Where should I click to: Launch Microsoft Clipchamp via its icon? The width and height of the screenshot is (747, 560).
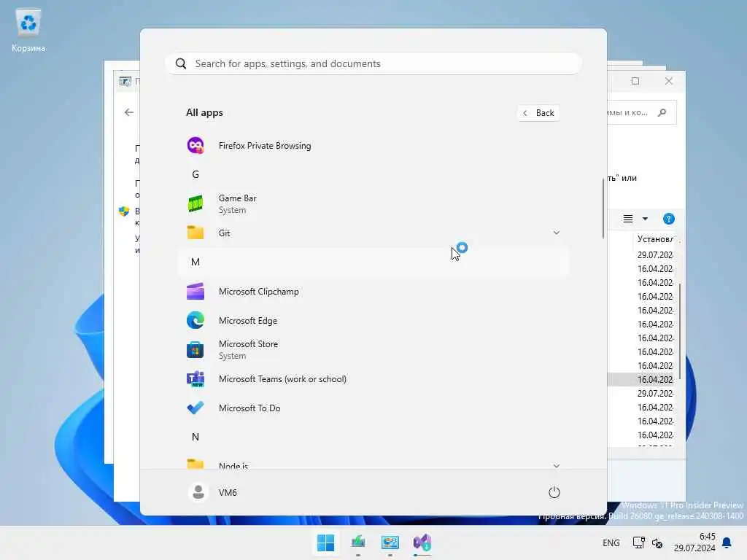pos(196,292)
